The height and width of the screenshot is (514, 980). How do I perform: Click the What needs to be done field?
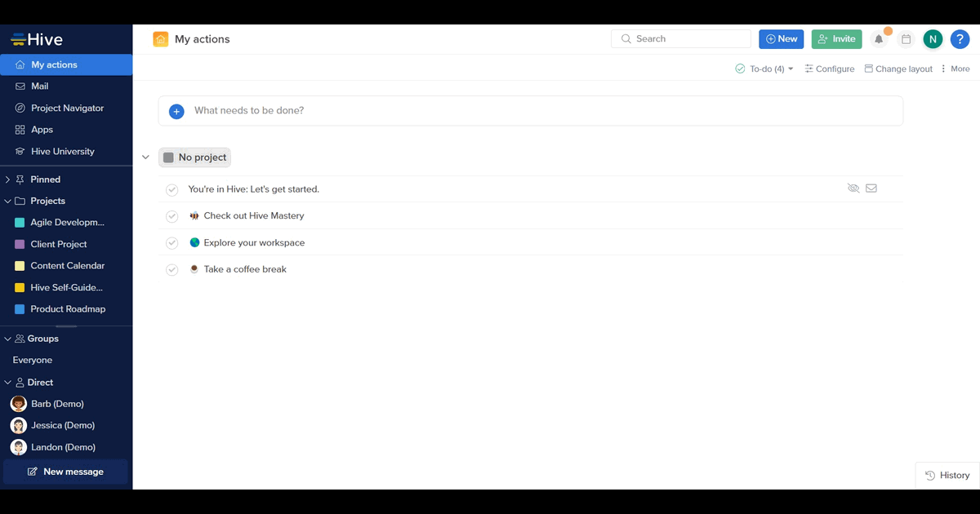(x=531, y=111)
